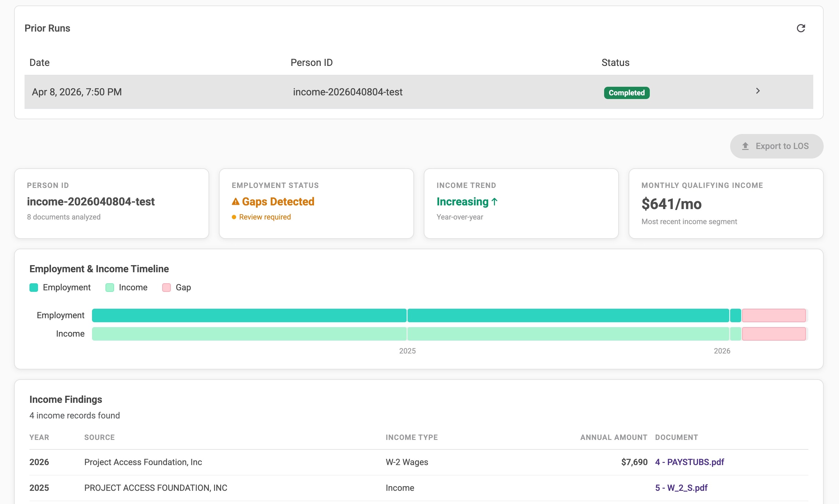
Task: Click the Completed status badge
Action: (626, 93)
